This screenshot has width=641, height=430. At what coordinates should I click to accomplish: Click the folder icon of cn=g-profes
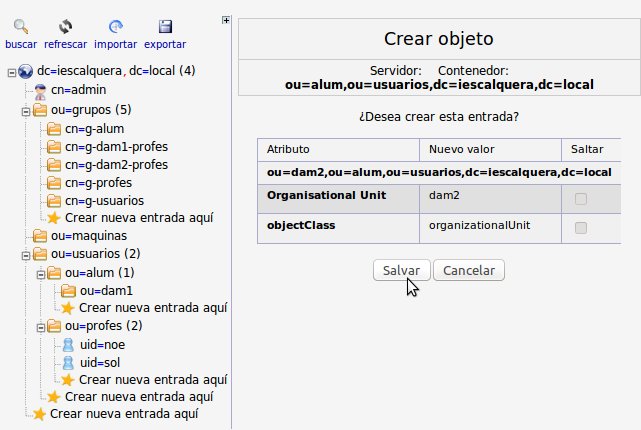pyautogui.click(x=54, y=183)
